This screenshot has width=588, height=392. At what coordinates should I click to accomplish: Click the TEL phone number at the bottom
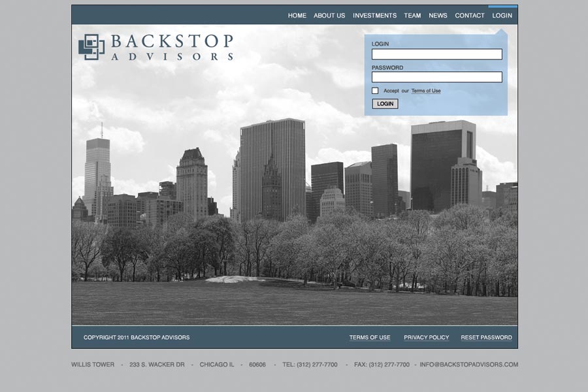click(310, 365)
